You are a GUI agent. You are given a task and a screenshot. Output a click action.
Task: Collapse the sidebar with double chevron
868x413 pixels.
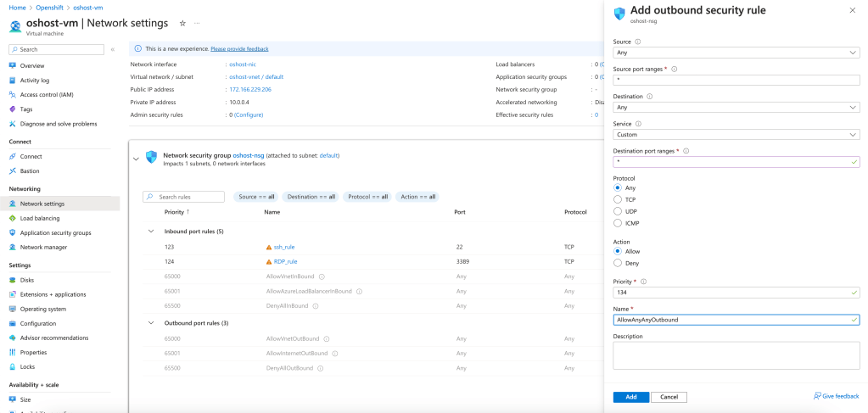click(x=112, y=49)
